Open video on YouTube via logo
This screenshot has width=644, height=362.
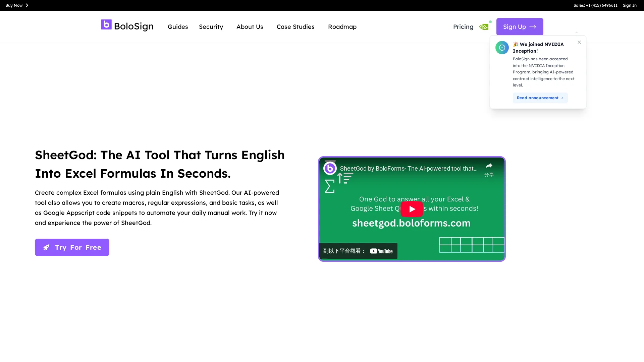pyautogui.click(x=381, y=251)
